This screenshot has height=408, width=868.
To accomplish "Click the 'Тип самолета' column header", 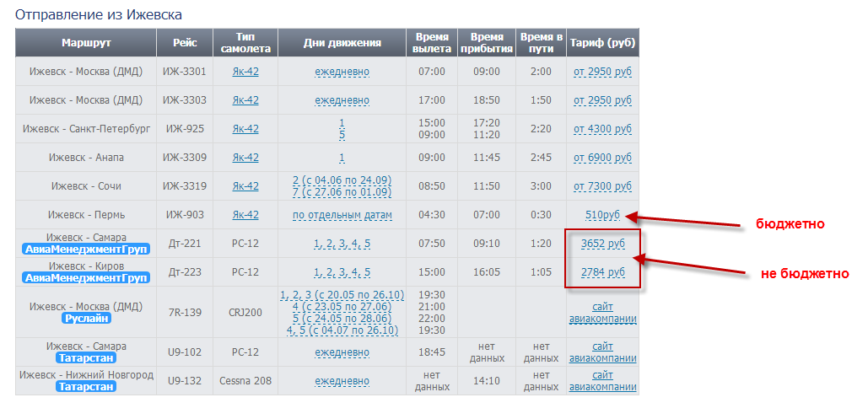I will 245,42.
